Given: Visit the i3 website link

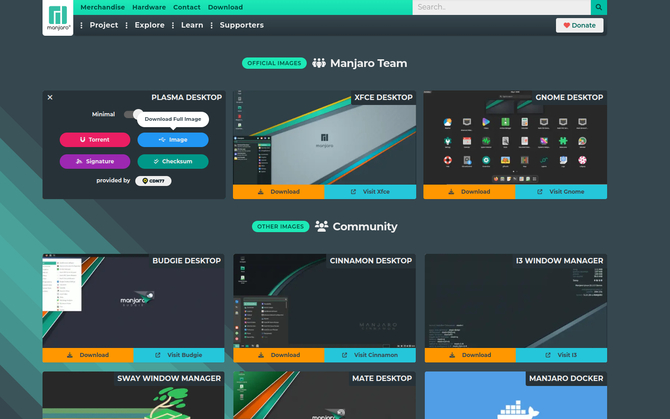Looking at the screenshot, I should coord(561,355).
